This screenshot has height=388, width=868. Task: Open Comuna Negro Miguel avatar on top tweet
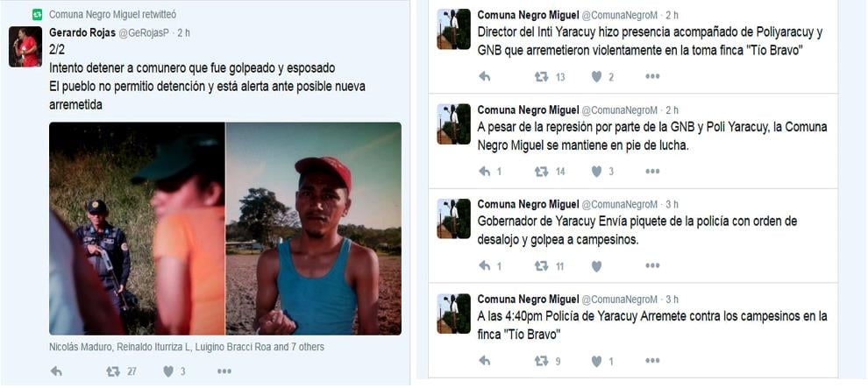[x=453, y=29]
